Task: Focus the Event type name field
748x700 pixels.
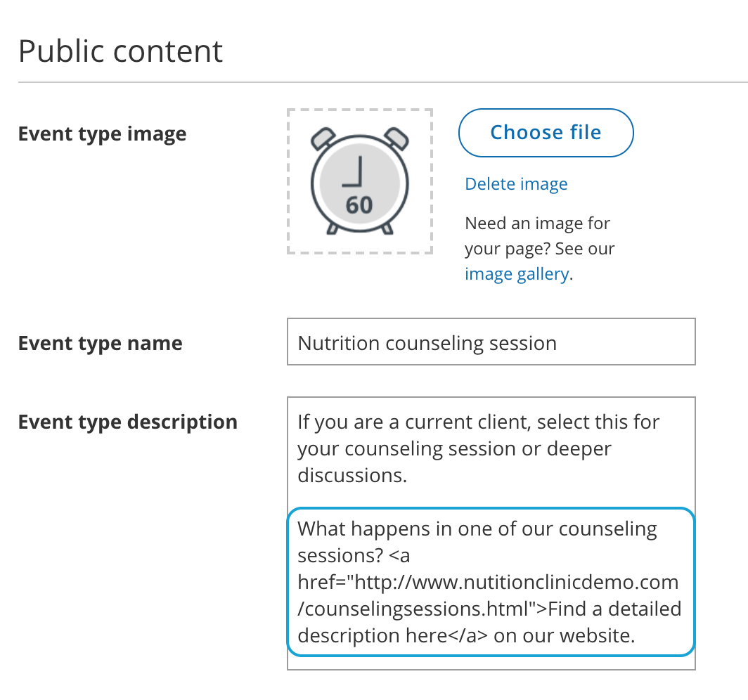Action: click(491, 342)
